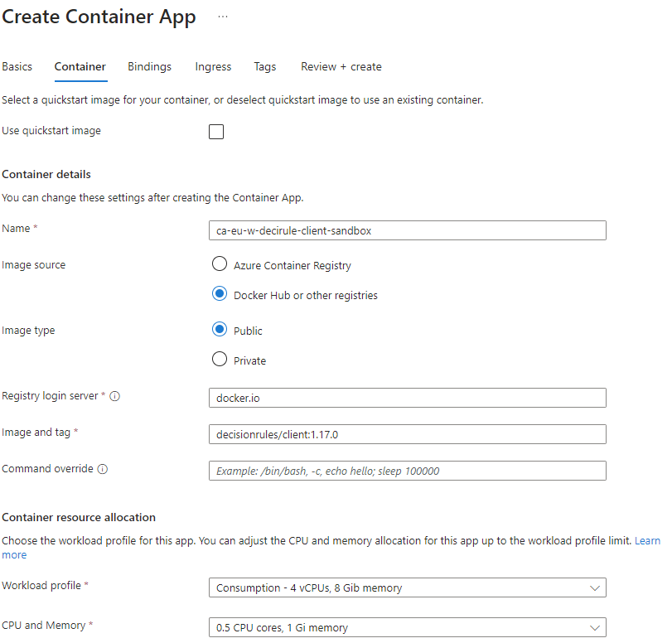Image resolution: width=672 pixels, height=643 pixels.
Task: Go to the Ingress tab
Action: coord(213,67)
